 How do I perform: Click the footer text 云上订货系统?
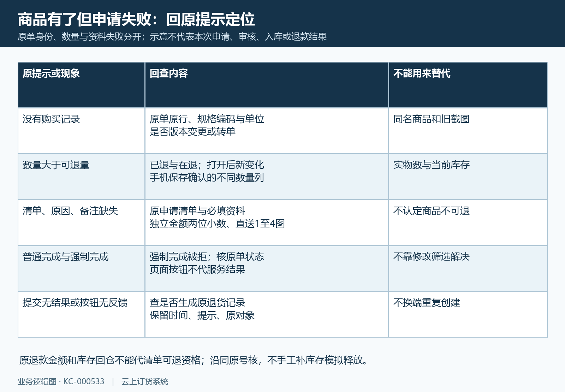coord(145,382)
